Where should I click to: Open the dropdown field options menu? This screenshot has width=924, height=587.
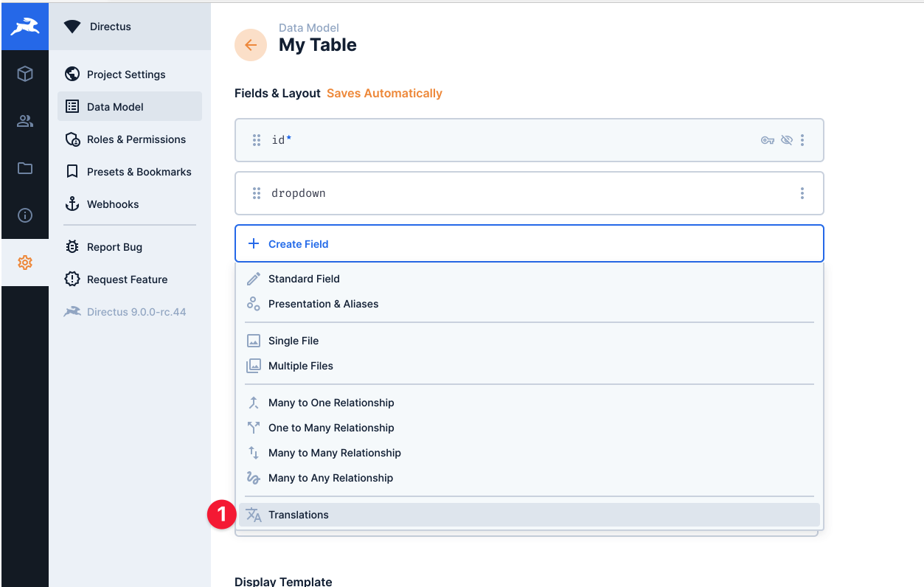click(x=802, y=193)
